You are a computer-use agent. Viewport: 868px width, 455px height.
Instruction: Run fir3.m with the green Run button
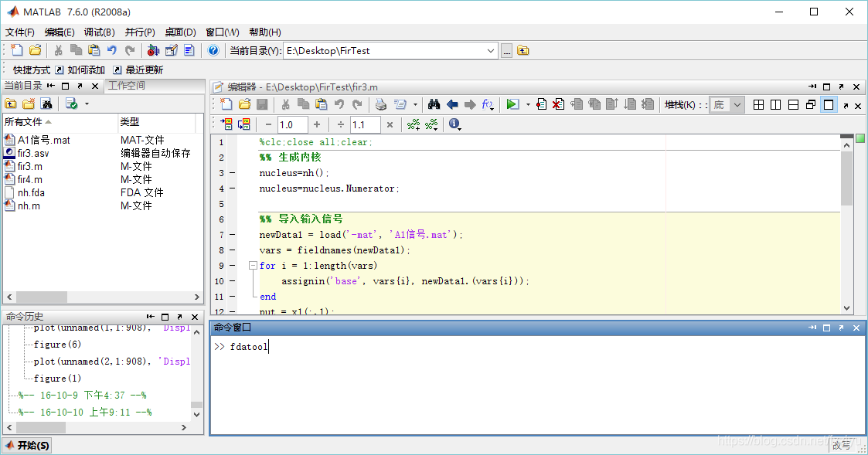pyautogui.click(x=512, y=104)
